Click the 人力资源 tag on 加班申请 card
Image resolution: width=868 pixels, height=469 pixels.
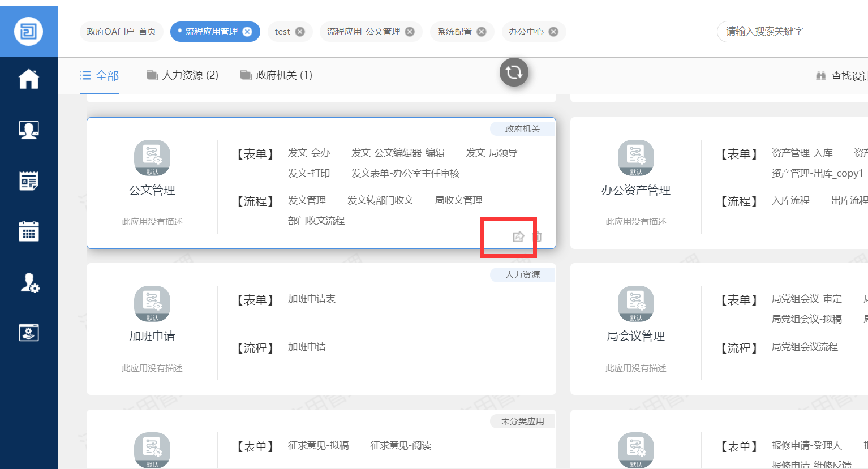[x=522, y=275]
